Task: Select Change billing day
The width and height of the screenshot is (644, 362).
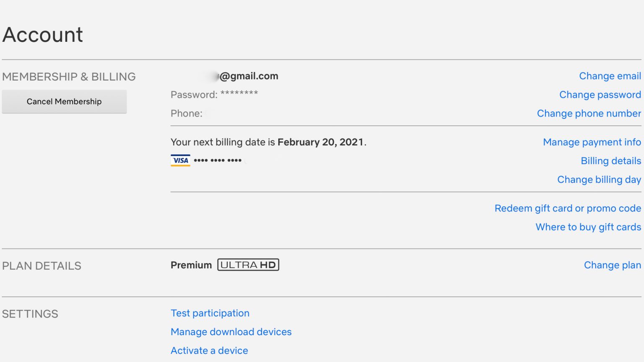Action: [x=599, y=180]
